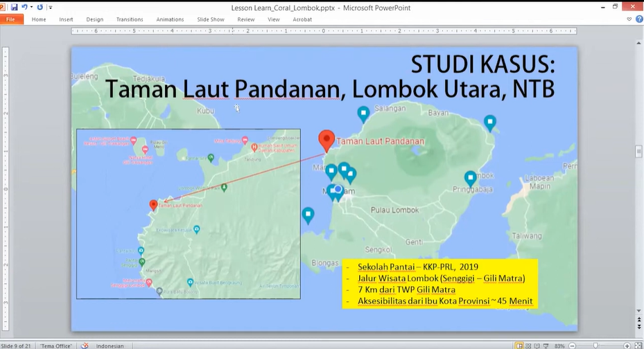This screenshot has height=349, width=644.
Task: Click the zoom slider handle
Action: pos(595,346)
